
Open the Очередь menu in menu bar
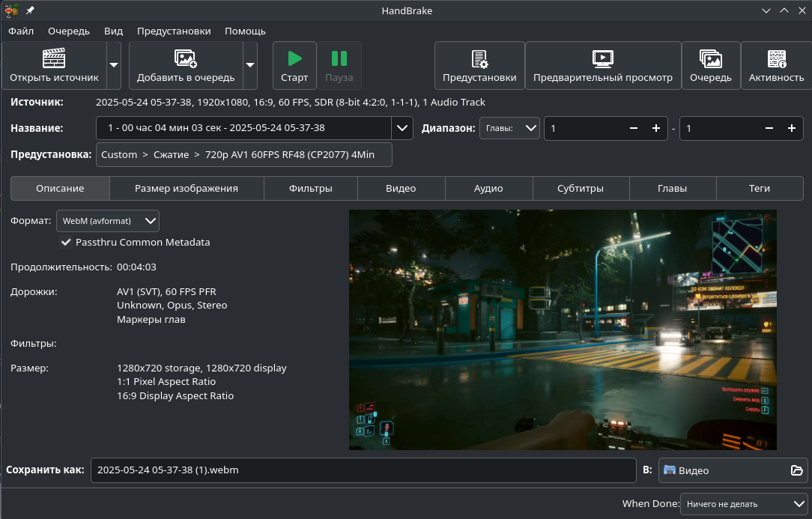click(x=69, y=31)
